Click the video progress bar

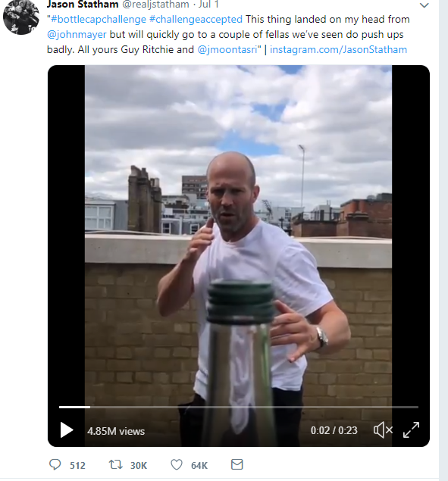click(239, 407)
